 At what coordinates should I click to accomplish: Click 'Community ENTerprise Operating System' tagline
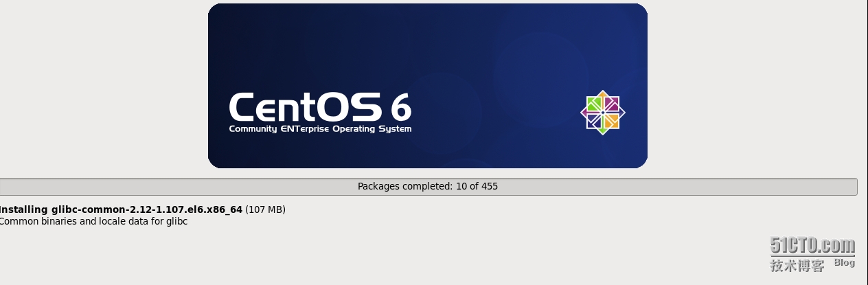coord(320,128)
